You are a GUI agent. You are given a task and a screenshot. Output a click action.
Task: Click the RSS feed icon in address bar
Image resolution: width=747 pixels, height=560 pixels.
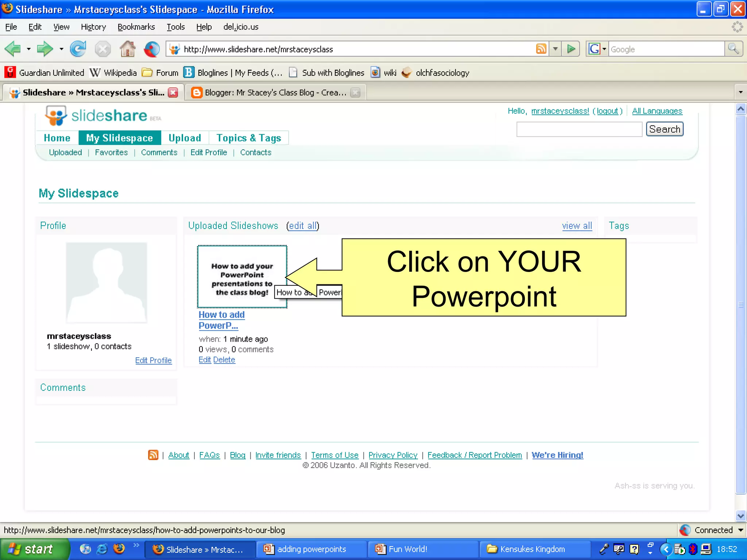(541, 49)
